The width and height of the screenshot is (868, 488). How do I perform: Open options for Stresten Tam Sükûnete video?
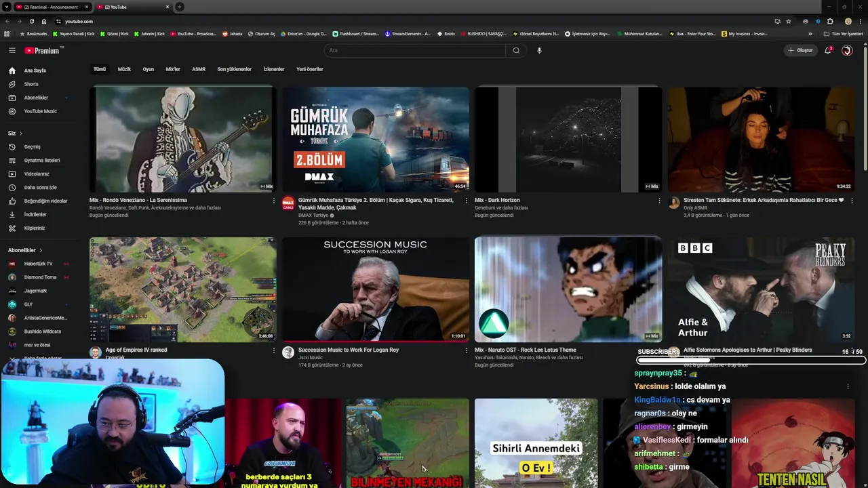click(x=852, y=201)
